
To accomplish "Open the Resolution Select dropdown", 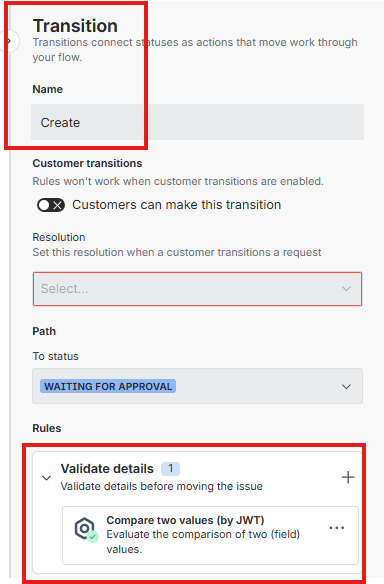I will (x=197, y=289).
